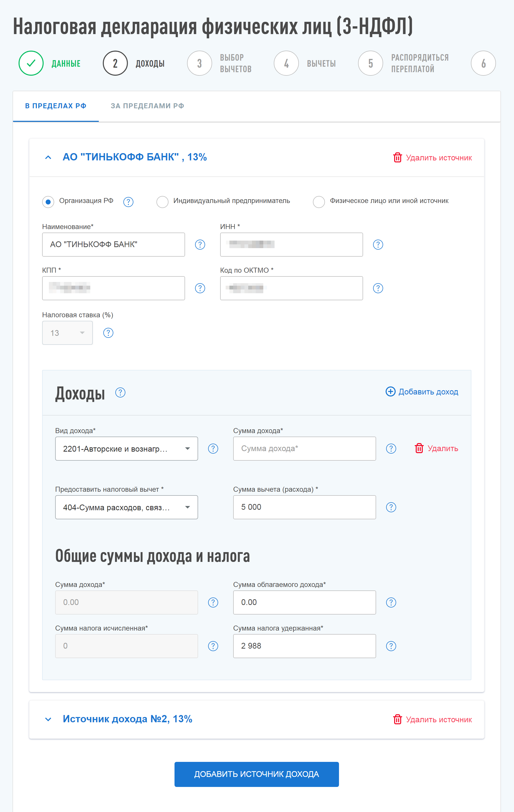
Task: Focus the empty Сумма дохода input
Action: pyautogui.click(x=305, y=449)
